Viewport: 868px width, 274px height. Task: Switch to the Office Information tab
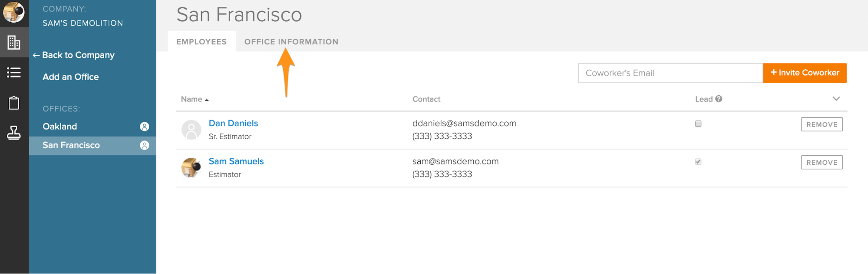pyautogui.click(x=291, y=42)
